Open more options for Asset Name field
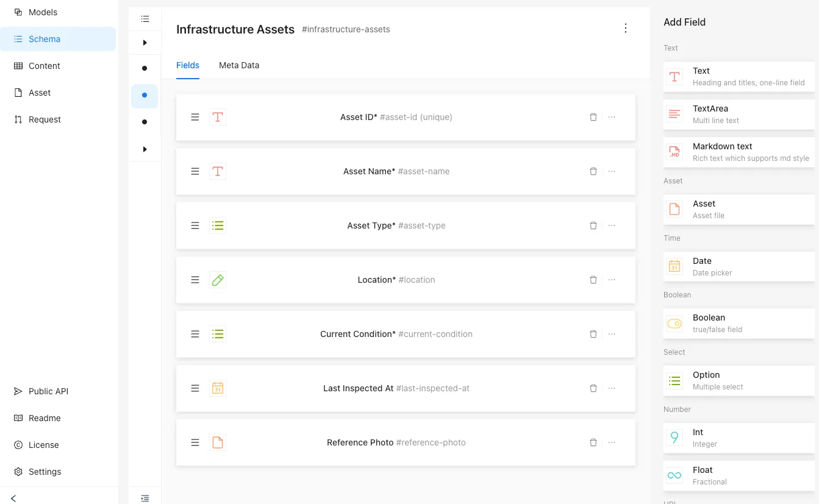This screenshot has height=504, width=819. (x=612, y=171)
